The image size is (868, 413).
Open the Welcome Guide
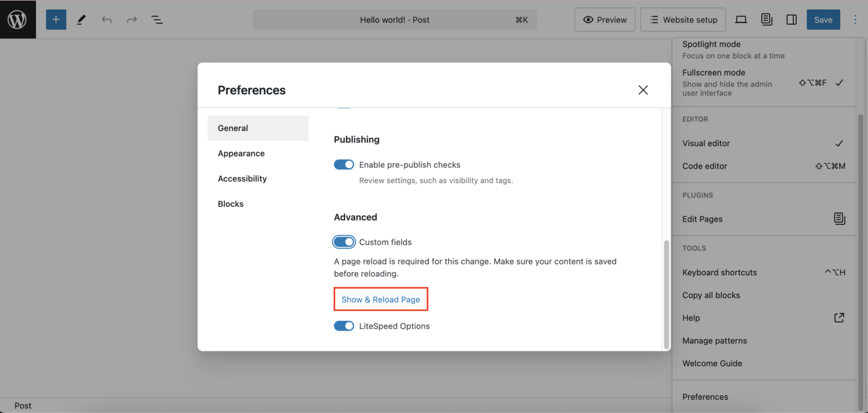(712, 363)
